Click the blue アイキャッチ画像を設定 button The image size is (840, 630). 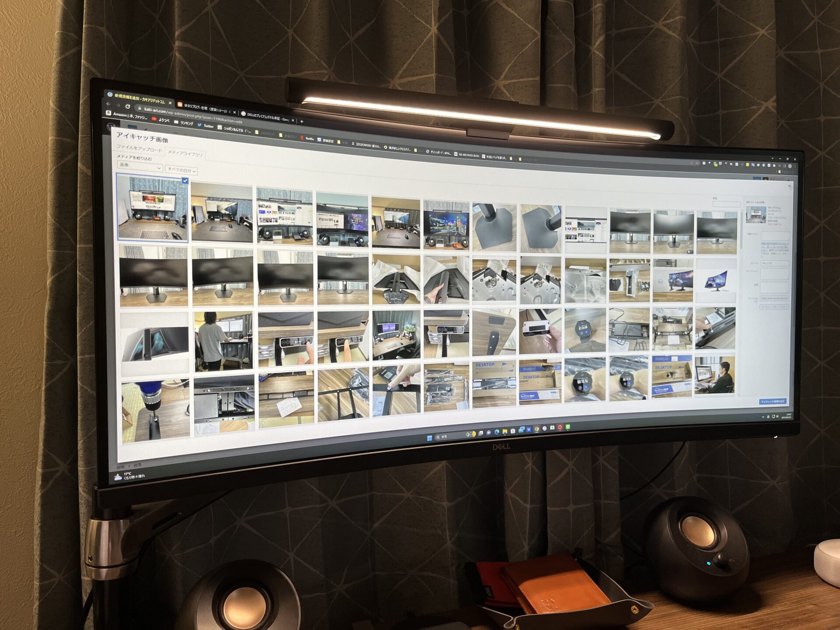773,401
